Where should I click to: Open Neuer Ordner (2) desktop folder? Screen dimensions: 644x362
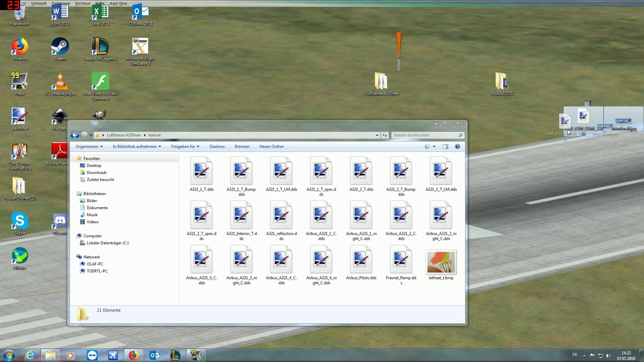(20, 189)
